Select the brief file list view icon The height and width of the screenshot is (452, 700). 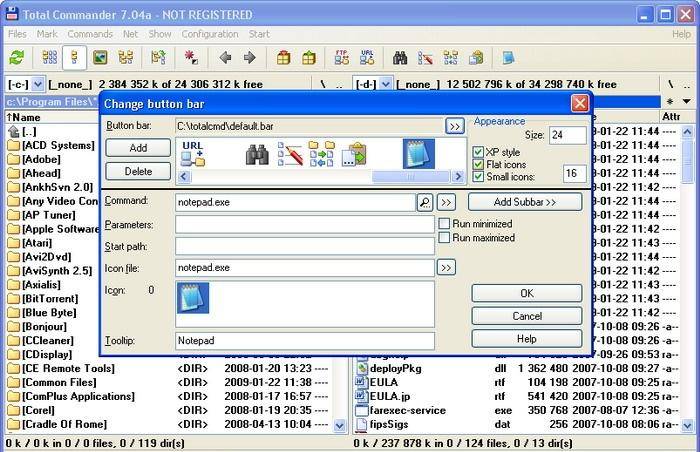pyautogui.click(x=50, y=58)
